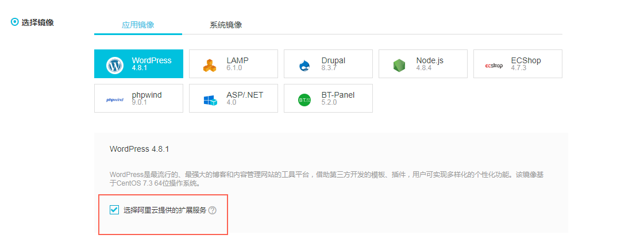Choose the BT-Panel 5.2.0 image card

328,98
